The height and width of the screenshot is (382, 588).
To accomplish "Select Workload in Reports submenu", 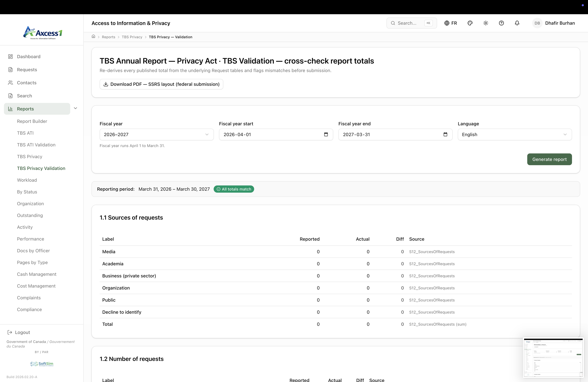I will click(x=27, y=180).
